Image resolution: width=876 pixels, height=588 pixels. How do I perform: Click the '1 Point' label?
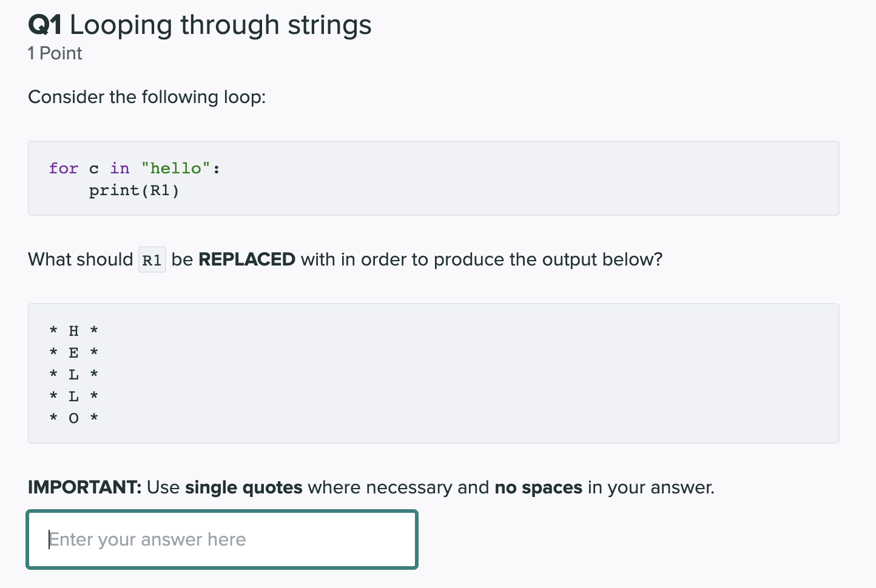54,53
